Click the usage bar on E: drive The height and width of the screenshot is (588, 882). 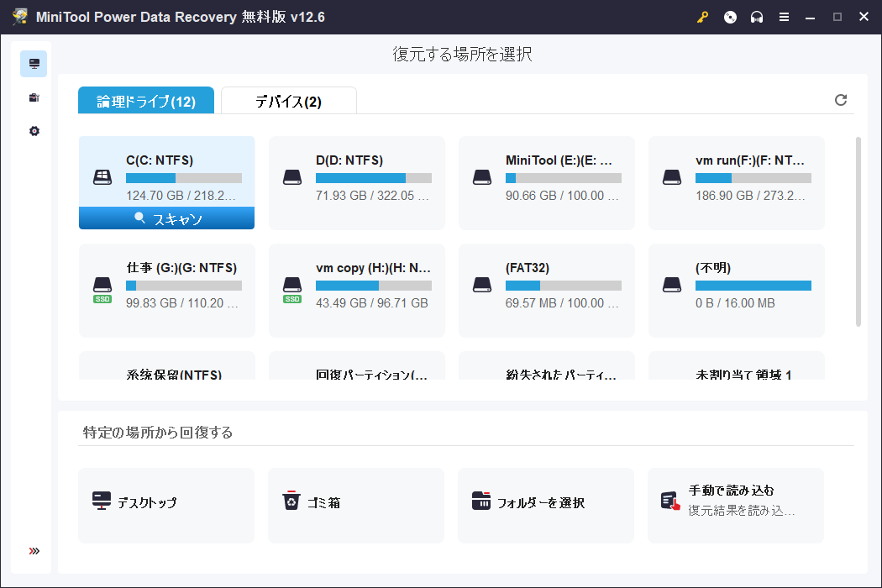coord(564,177)
